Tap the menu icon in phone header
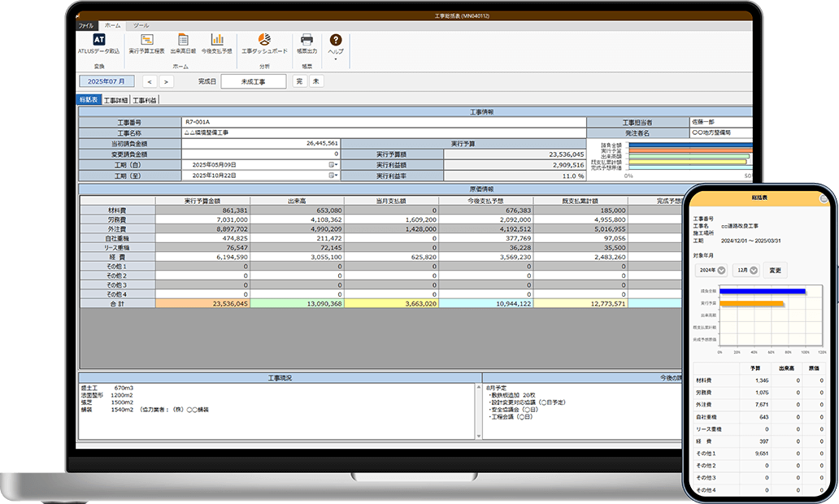Image resolution: width=839 pixels, height=504 pixels. tap(824, 198)
